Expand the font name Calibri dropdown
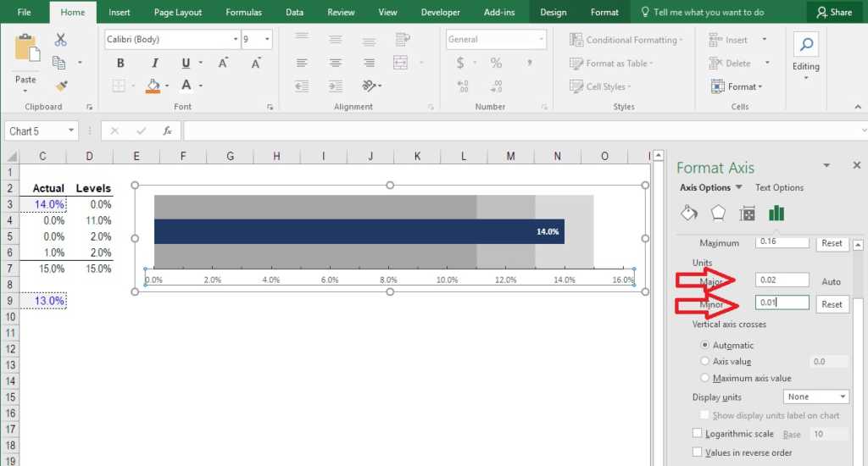Screen dimensions: 868x466 [235, 40]
